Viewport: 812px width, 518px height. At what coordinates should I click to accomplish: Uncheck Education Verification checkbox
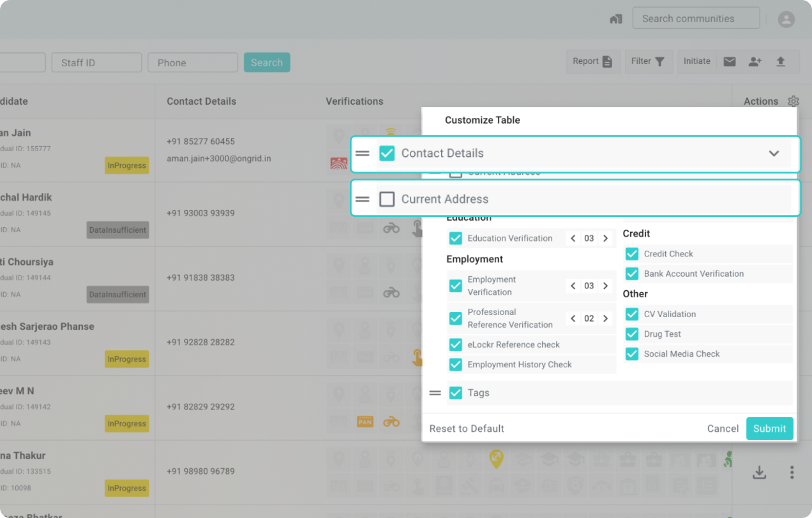pyautogui.click(x=455, y=238)
